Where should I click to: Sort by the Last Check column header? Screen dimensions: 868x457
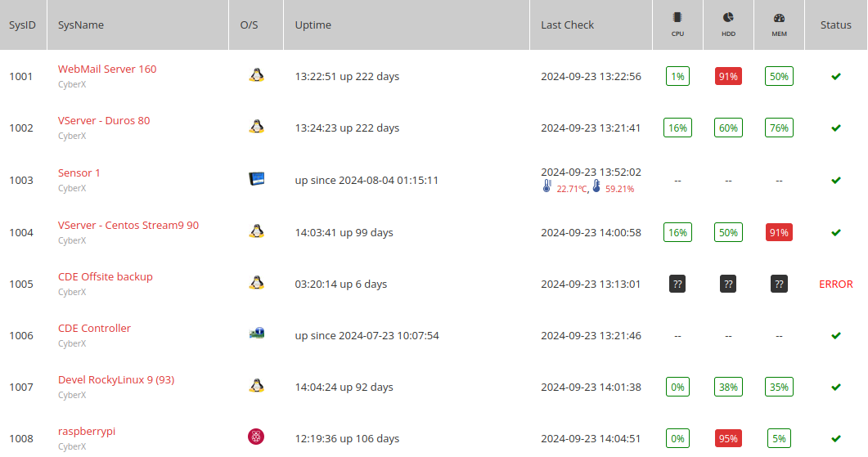click(568, 25)
